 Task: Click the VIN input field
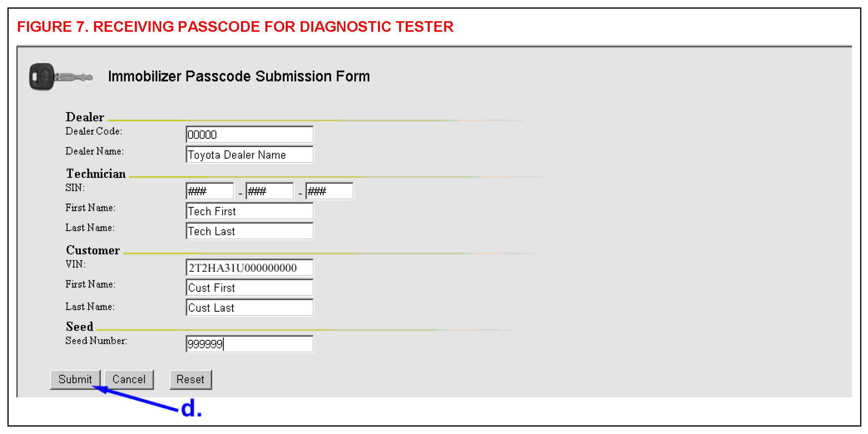249,268
